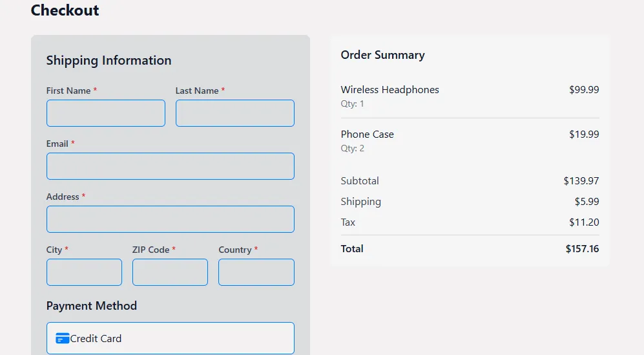This screenshot has height=355, width=644.
Task: Click into the Last Name text box
Action: coord(234,113)
